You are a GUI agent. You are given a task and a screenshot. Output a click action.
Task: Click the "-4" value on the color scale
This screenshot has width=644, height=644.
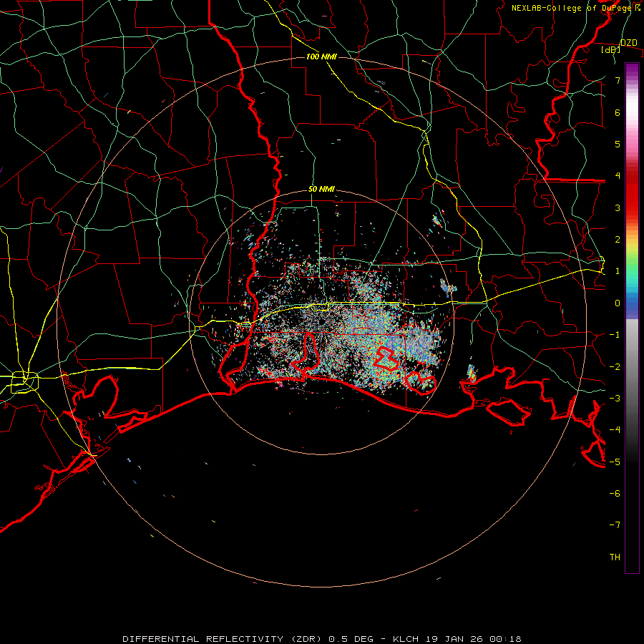615,430
